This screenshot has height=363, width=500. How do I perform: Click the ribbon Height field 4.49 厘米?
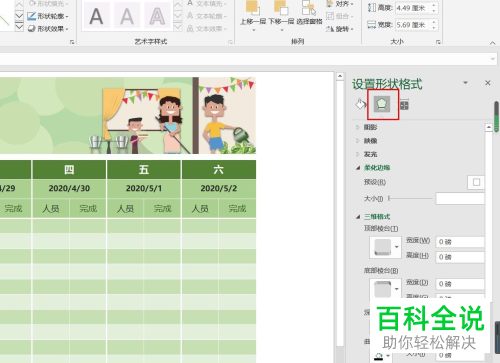click(x=413, y=8)
